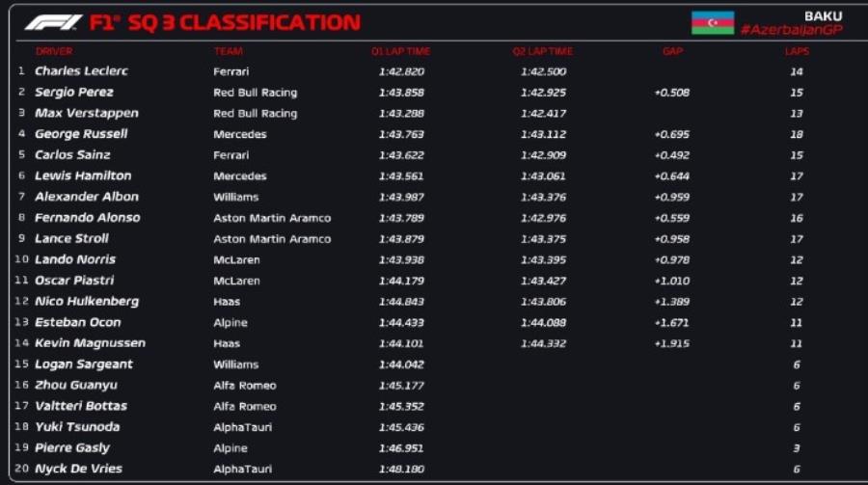Select driver Charles Leclerc
868x485 pixels.
pyautogui.click(x=81, y=71)
